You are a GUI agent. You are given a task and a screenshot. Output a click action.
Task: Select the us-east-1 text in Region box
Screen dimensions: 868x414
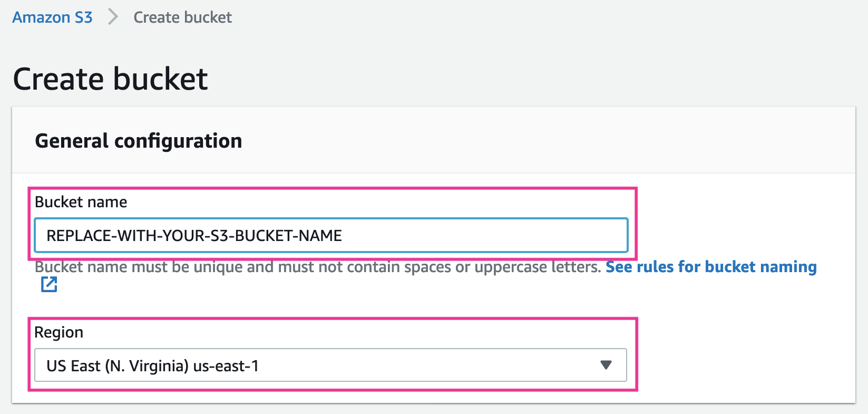click(x=226, y=365)
